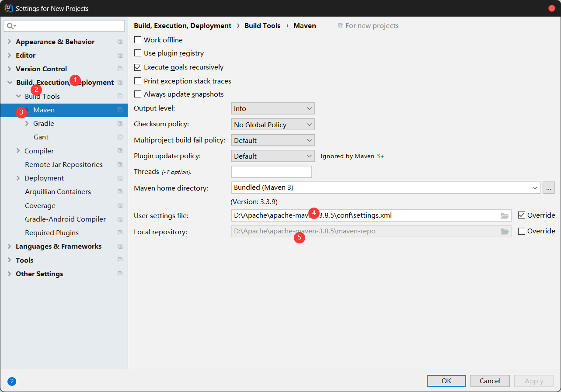This screenshot has height=392, width=561.
Task: Open help via the blue question mark
Action: coord(12,381)
